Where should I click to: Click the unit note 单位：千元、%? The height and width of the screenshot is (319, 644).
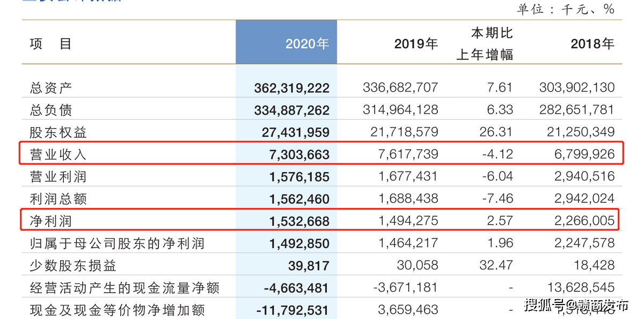pyautogui.click(x=566, y=9)
